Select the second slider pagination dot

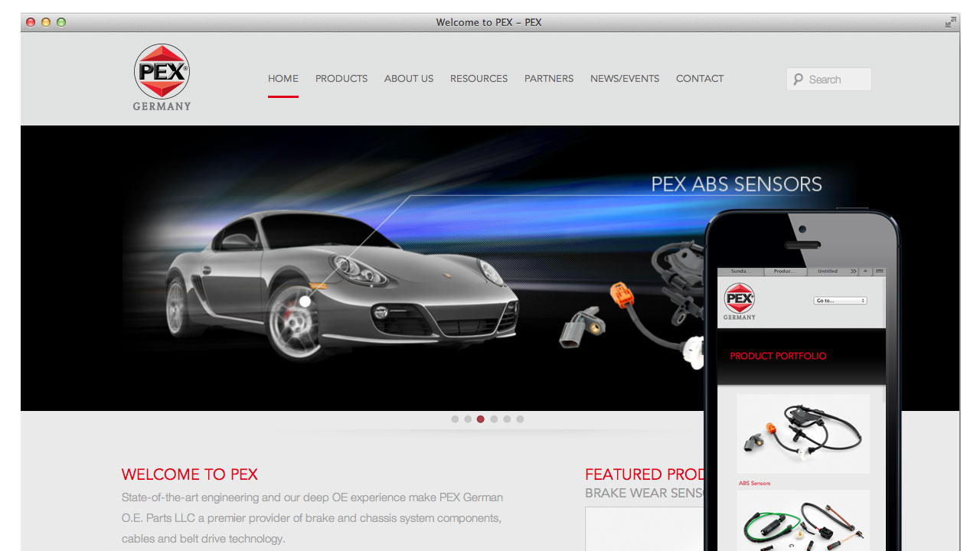click(x=468, y=419)
